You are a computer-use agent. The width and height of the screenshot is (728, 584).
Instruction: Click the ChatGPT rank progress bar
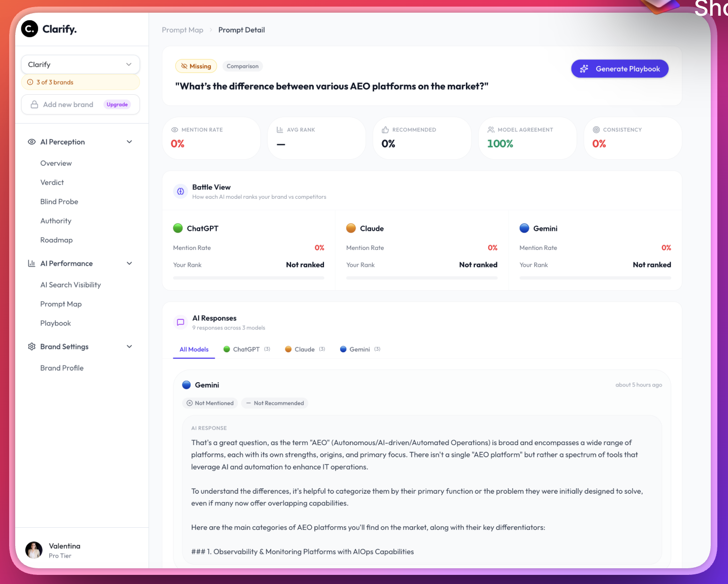pos(248,278)
